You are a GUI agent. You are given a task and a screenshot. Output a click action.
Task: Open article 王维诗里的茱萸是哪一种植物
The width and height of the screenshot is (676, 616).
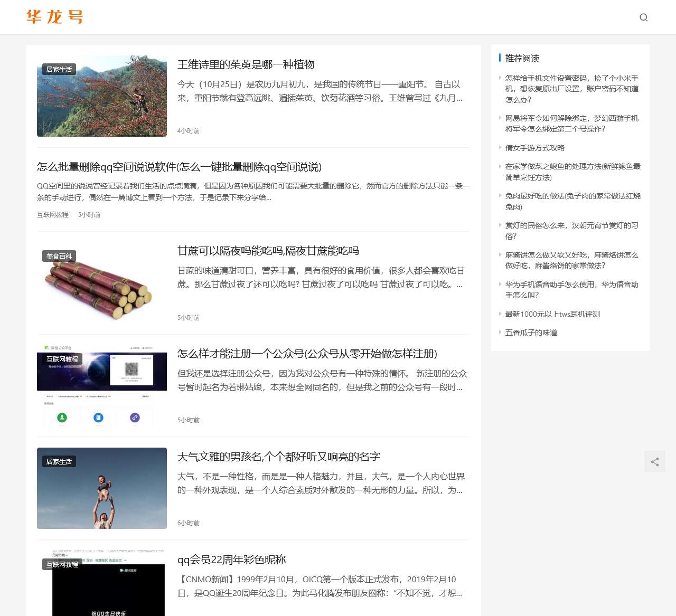point(246,64)
